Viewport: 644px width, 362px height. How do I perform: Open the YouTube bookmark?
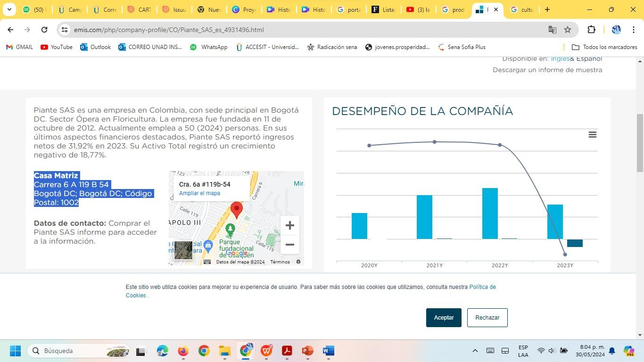[x=57, y=47]
